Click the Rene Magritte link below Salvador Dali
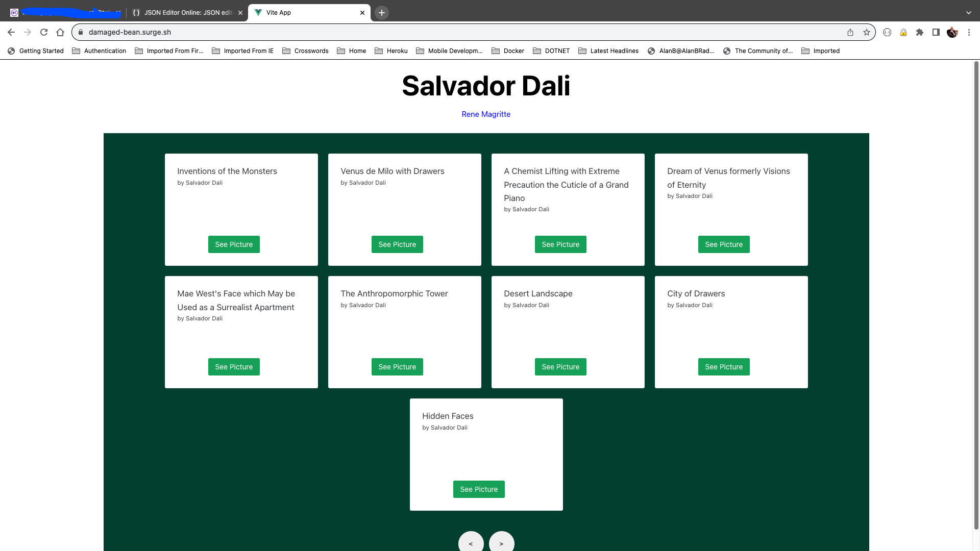 pyautogui.click(x=485, y=114)
